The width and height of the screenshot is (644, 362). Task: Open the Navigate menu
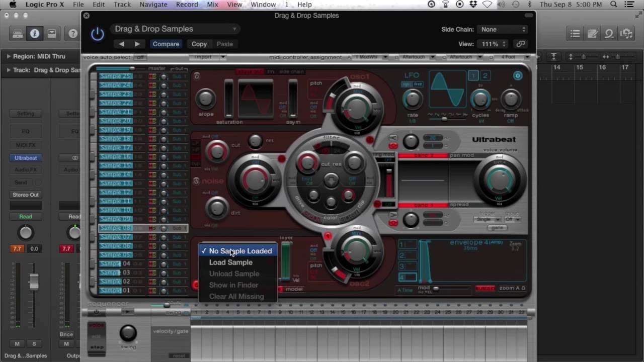coord(153,5)
